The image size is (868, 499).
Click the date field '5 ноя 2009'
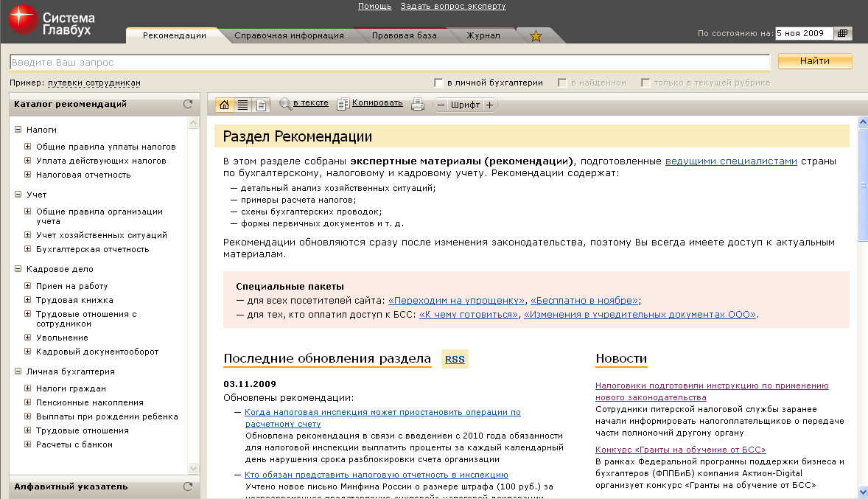tap(804, 33)
